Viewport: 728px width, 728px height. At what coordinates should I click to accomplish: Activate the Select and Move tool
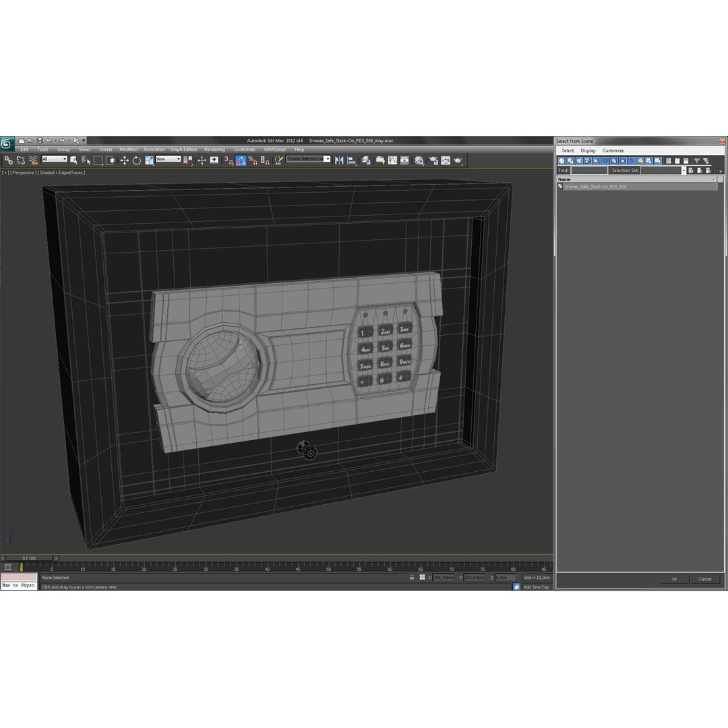point(125,160)
